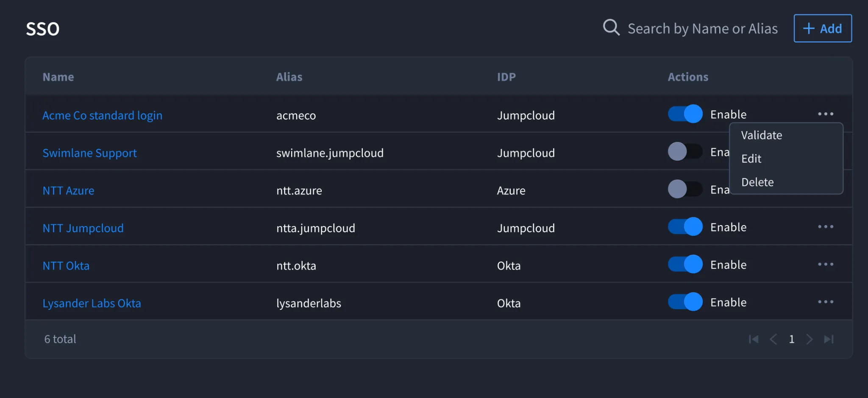Go to first page icon
This screenshot has width=868, height=398.
754,339
